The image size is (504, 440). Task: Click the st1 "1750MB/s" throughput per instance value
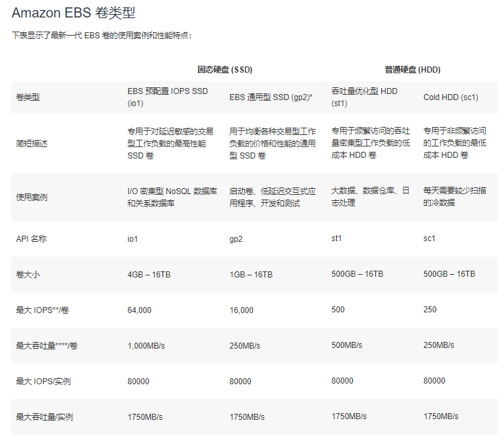click(349, 416)
